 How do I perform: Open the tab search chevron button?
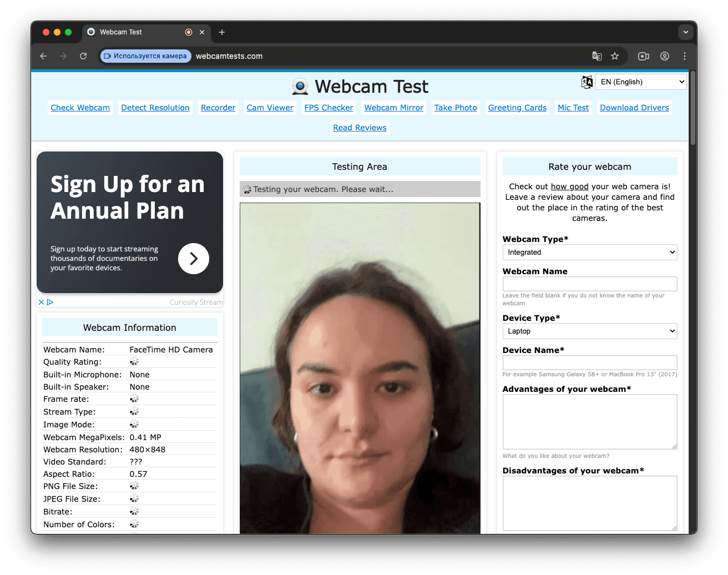(686, 32)
